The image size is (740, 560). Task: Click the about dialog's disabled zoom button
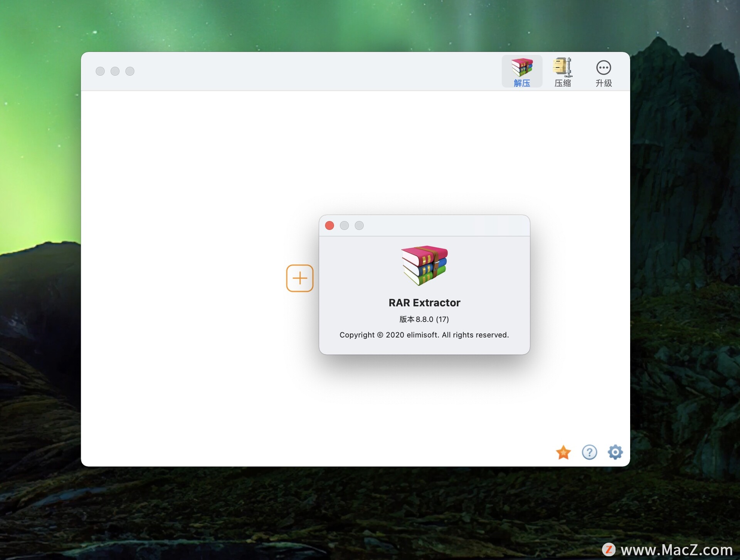tap(359, 225)
